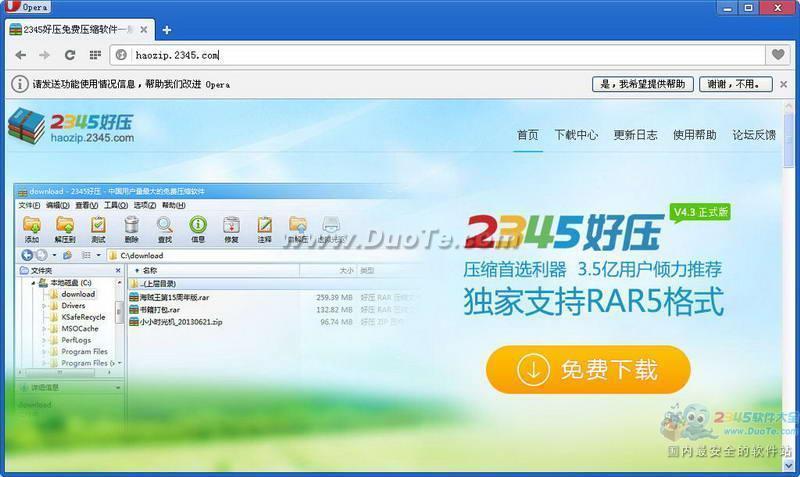Screen dimensions: 800x477
Task: Open the 使用帮助 nav item
Action: [694, 135]
